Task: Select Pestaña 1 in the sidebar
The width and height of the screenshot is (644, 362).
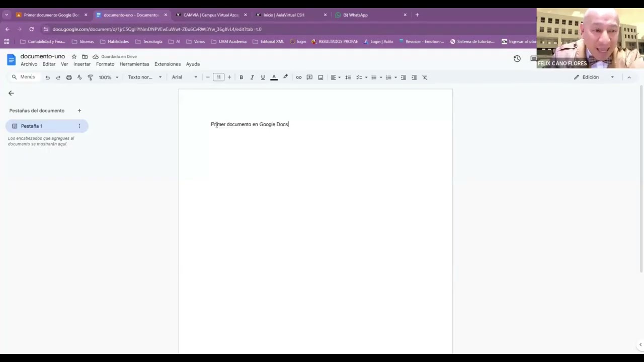Action: 47,126
